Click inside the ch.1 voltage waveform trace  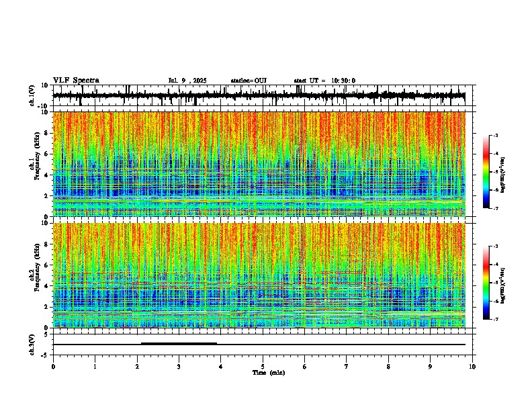click(259, 95)
